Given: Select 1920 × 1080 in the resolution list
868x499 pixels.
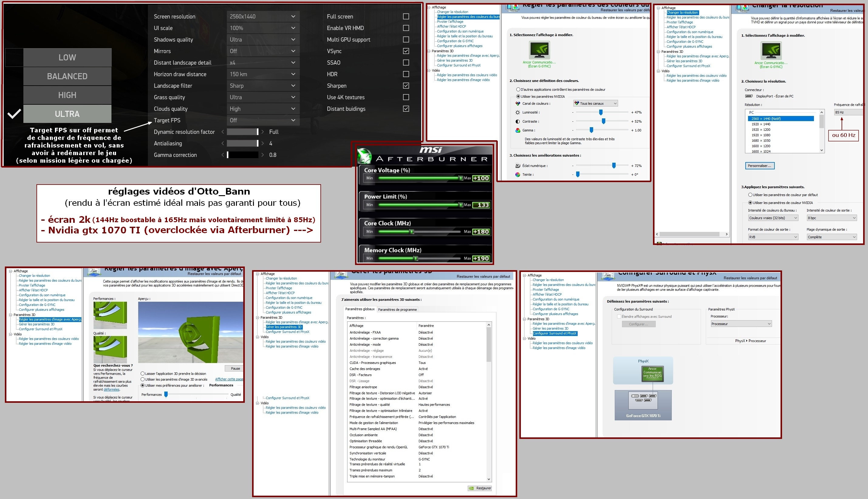Looking at the screenshot, I should (x=761, y=135).
